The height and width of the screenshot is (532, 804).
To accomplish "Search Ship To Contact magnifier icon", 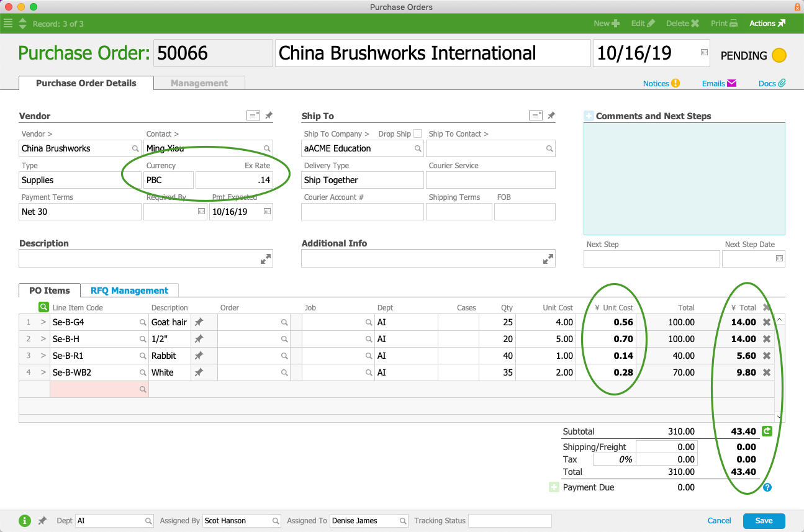I will coord(549,149).
